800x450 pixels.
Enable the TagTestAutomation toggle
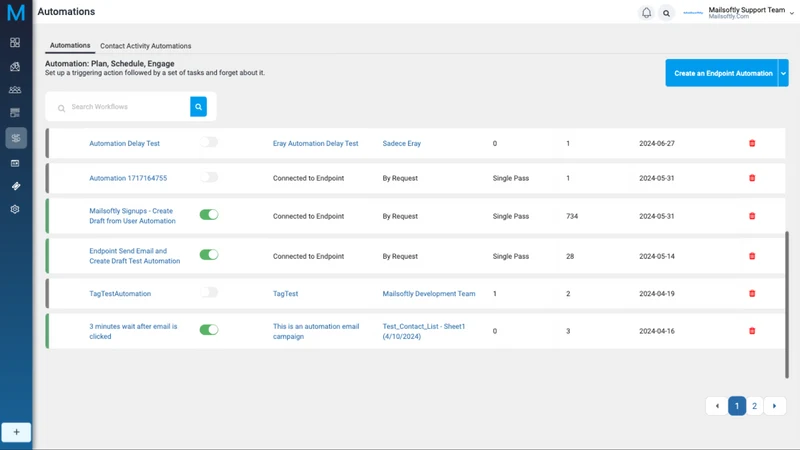(209, 292)
